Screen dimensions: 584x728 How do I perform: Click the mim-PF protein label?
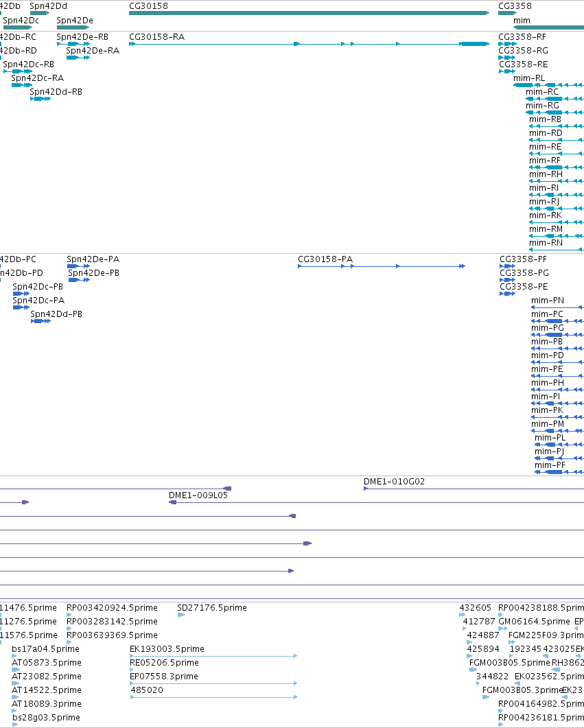pos(550,465)
